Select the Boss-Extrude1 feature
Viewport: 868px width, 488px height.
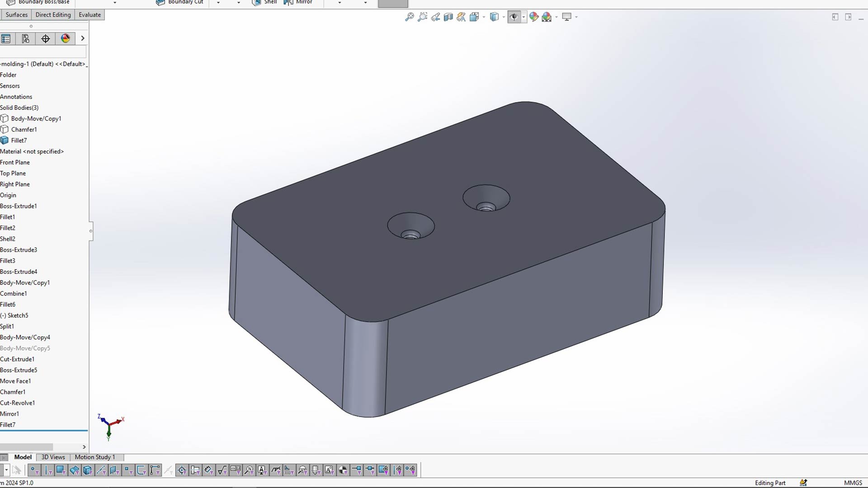pyautogui.click(x=19, y=206)
